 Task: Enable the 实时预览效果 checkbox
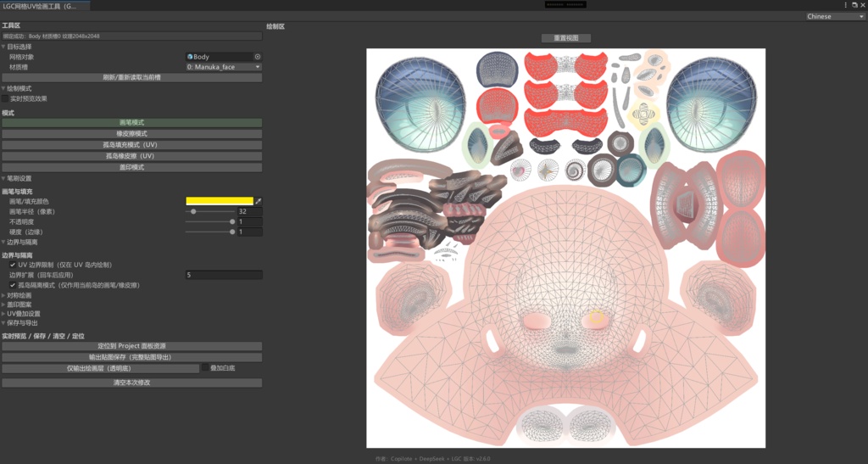coord(5,98)
